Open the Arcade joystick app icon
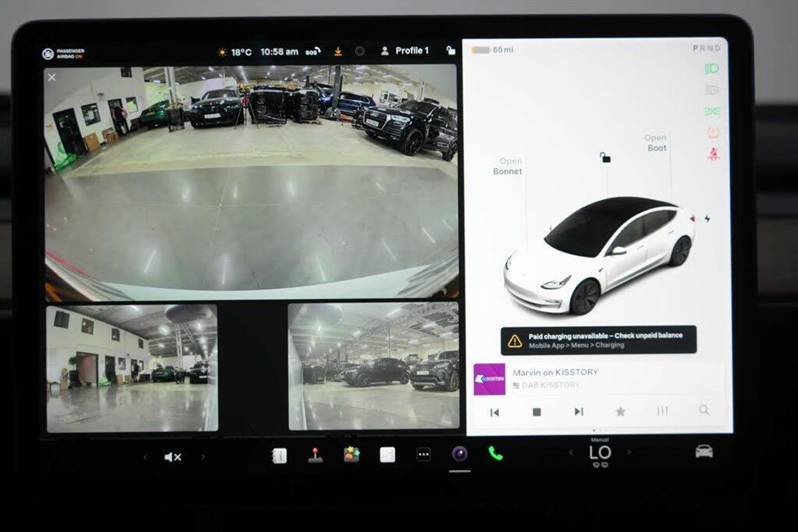The image size is (798, 532). pos(315,455)
